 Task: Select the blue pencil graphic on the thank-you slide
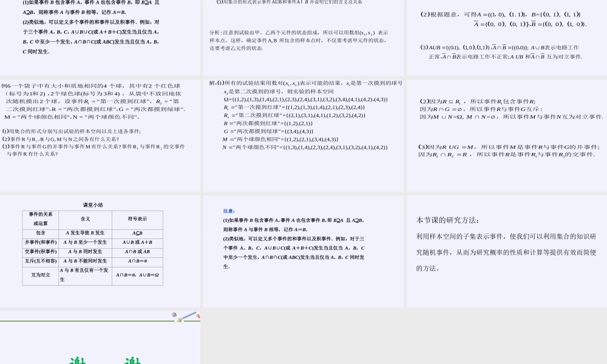[x=189, y=315]
